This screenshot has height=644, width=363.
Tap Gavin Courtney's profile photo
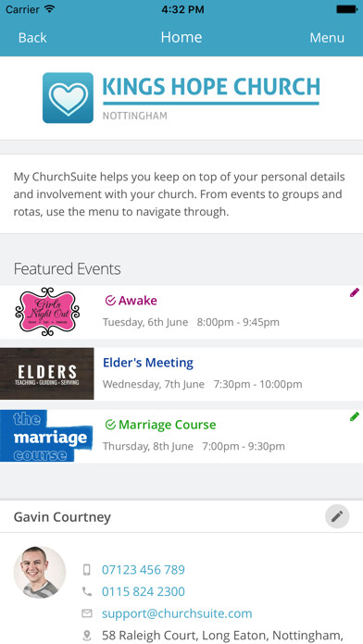click(40, 572)
